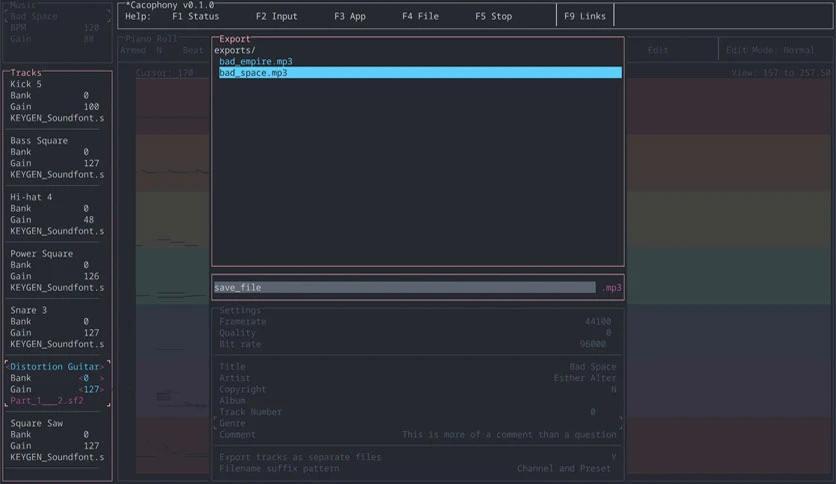Focus the save_file filename field
This screenshot has width=836, height=484.
(405, 287)
